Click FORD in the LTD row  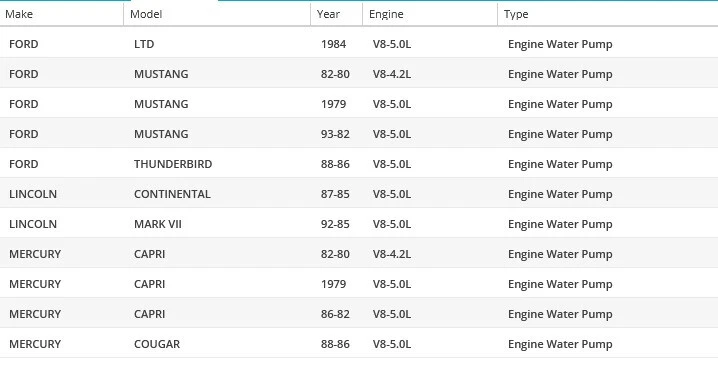click(x=23, y=44)
